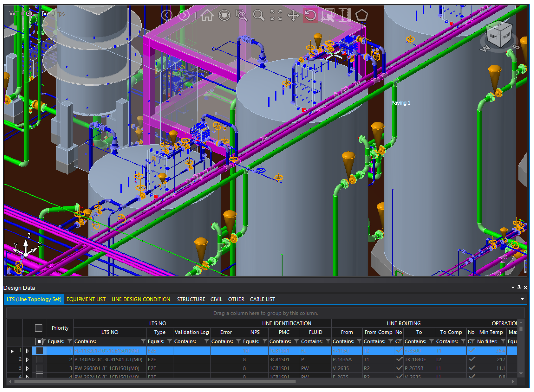
Task: Activate the zoom window tool
Action: pos(241,15)
